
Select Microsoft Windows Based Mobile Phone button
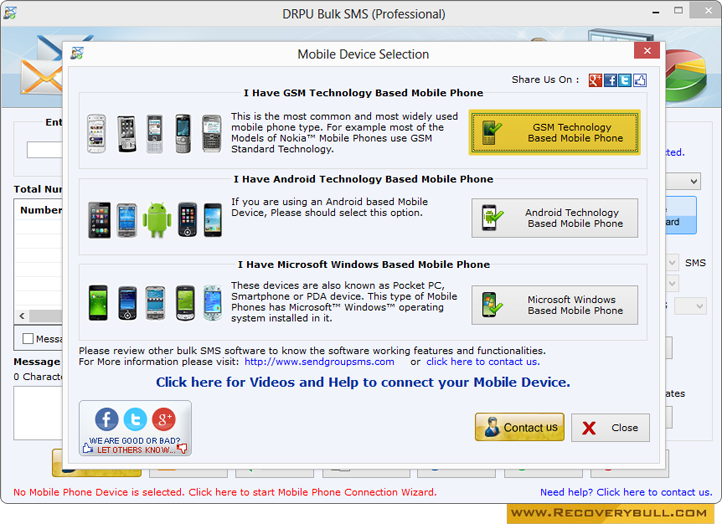(x=554, y=305)
